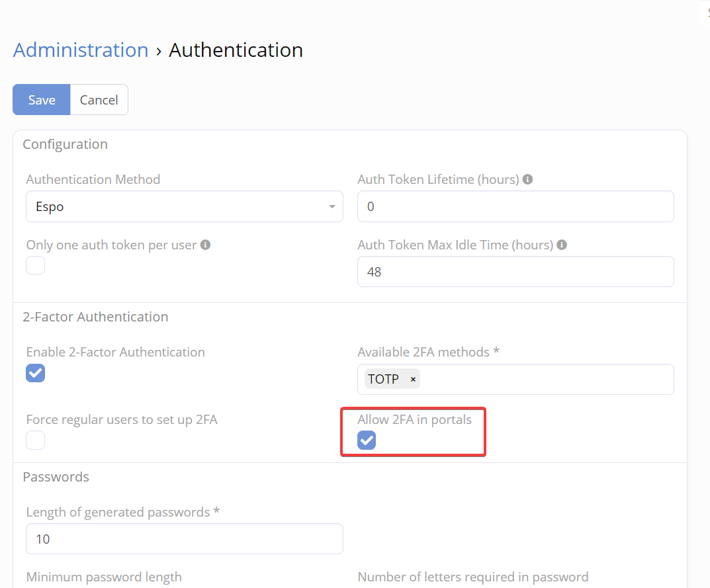
Task: Click the Auth Token Max Idle Time field
Action: click(x=515, y=272)
